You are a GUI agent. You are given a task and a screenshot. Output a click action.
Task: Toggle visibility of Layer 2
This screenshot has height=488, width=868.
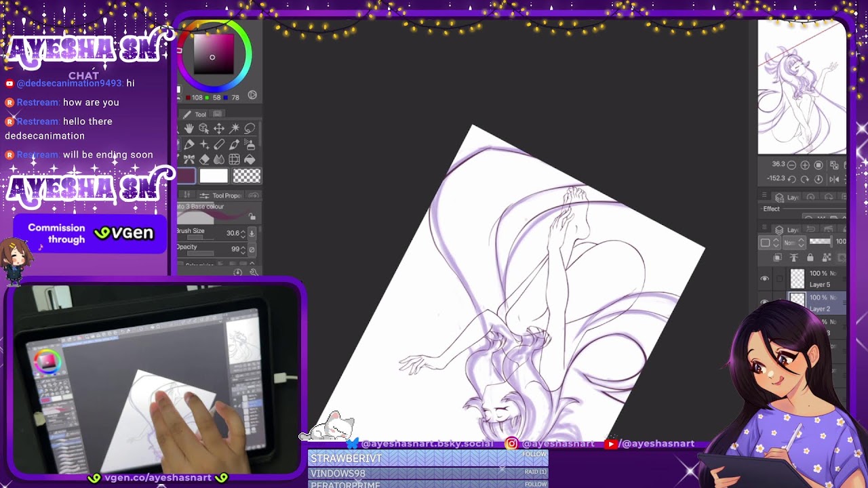tap(765, 302)
